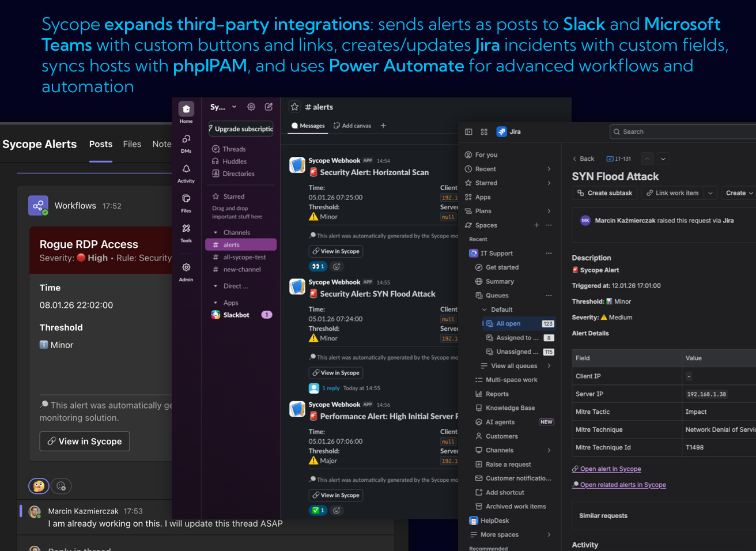Select Messages tab in Slack #alerts
The image size is (756, 551).
click(308, 126)
